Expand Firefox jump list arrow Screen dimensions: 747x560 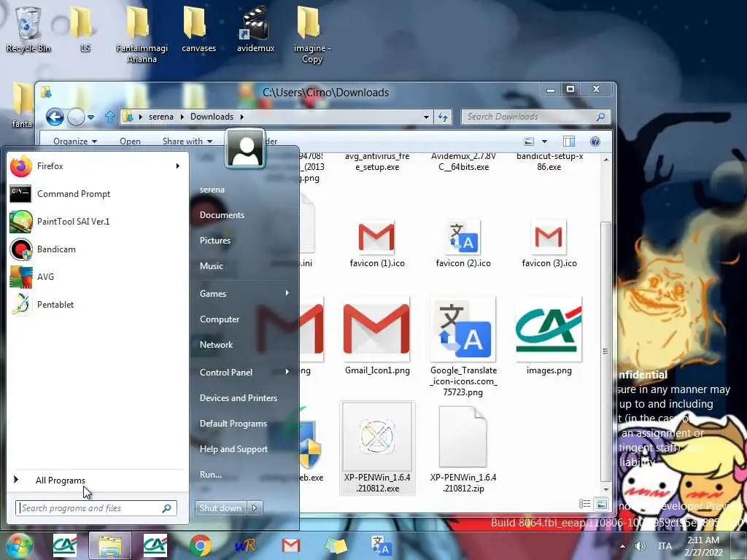178,166
